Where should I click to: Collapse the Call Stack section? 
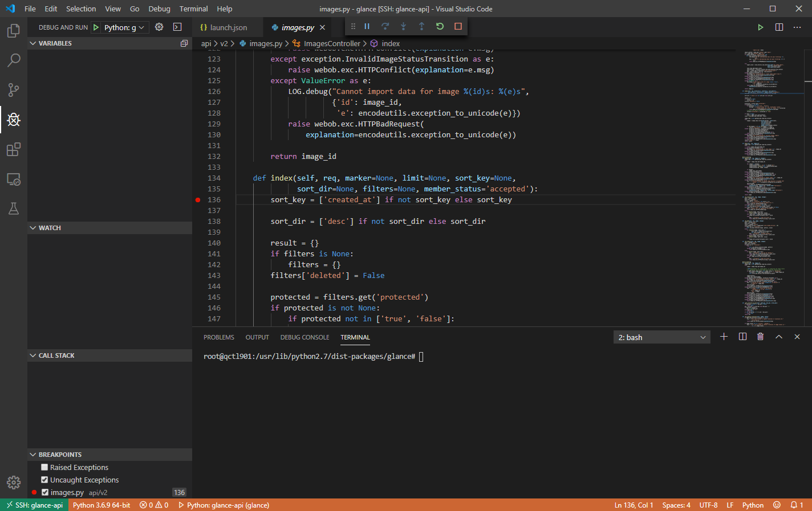109,355
